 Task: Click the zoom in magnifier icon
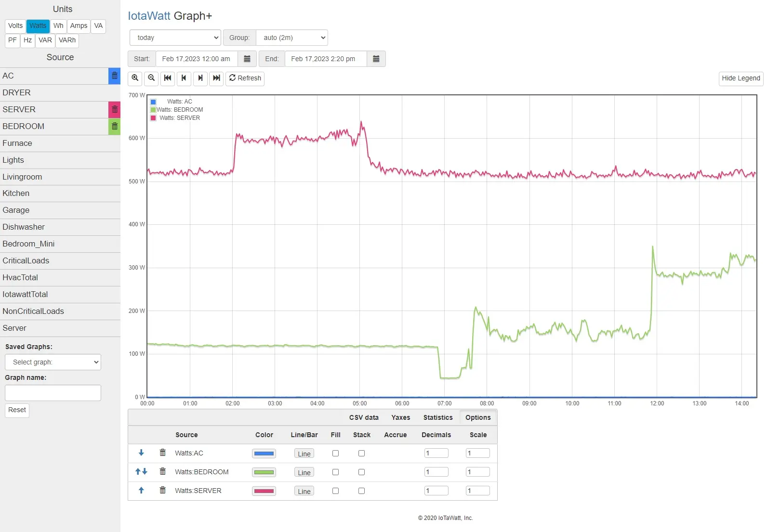coord(135,78)
